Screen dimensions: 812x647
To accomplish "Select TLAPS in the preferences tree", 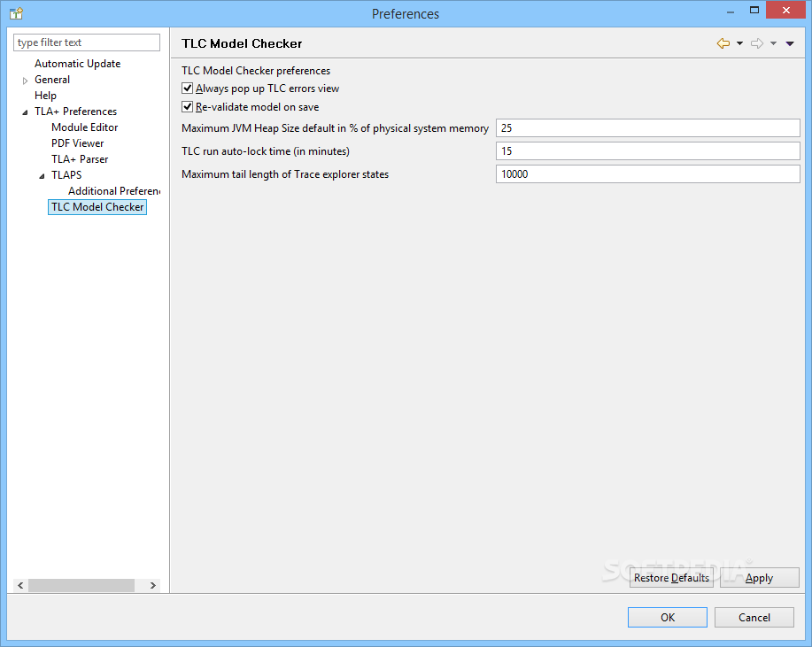I will 66,175.
